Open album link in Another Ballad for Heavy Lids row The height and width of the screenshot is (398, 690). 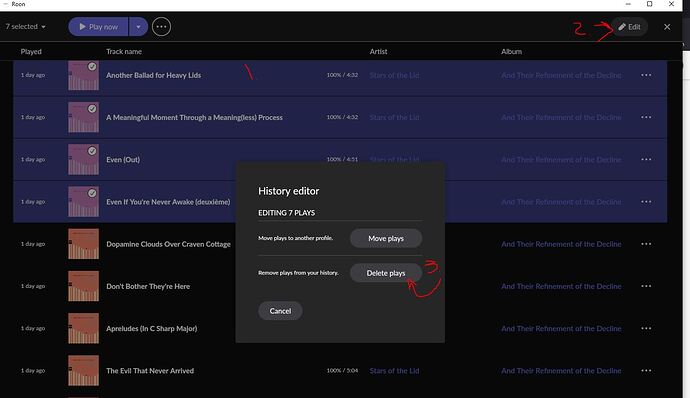(x=561, y=75)
